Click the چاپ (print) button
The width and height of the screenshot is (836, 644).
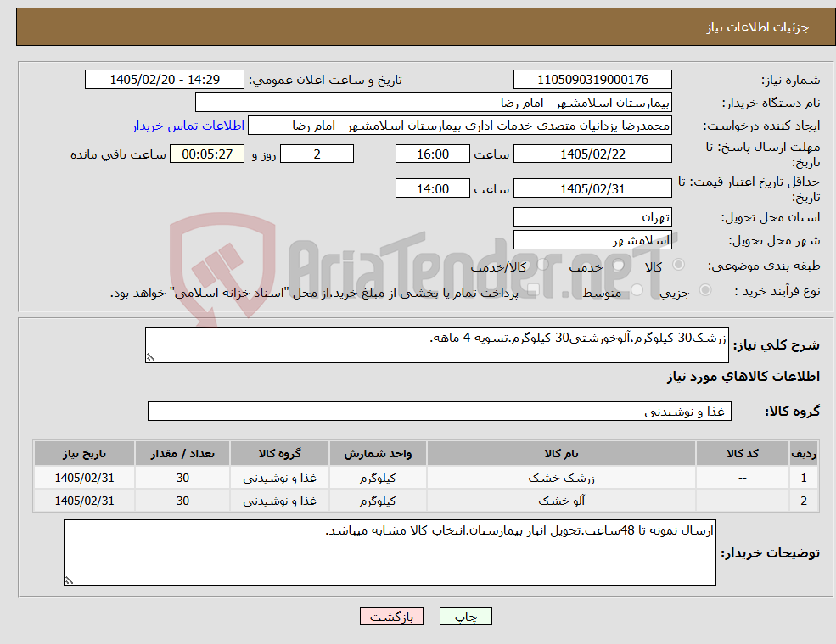(465, 616)
